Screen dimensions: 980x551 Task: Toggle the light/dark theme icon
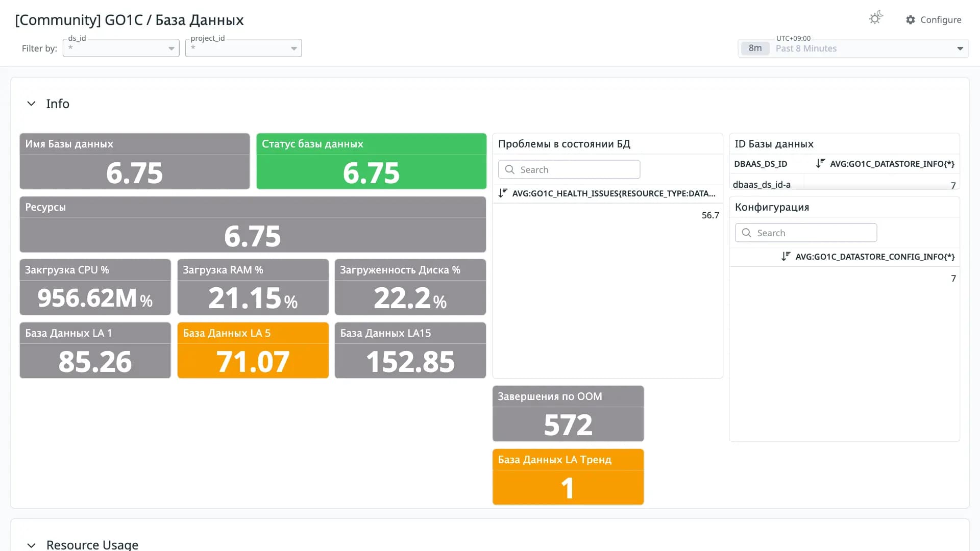876,18
